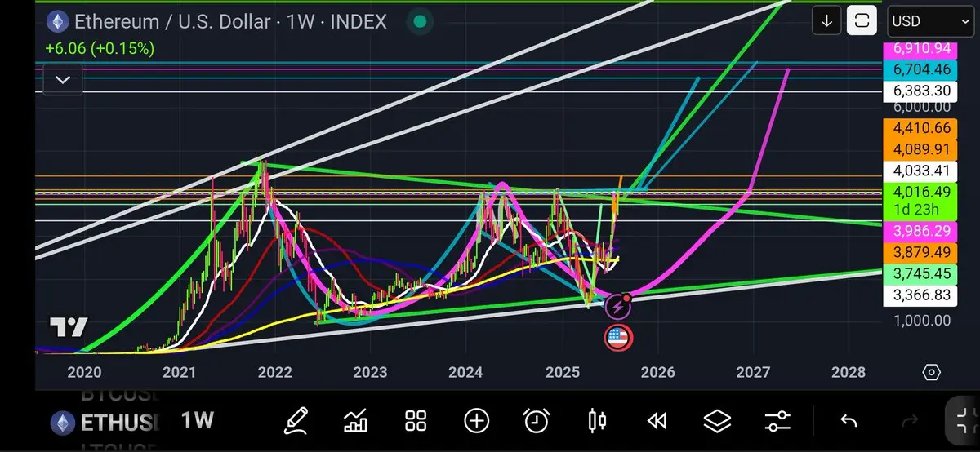Click the 2020 label on time axis
Image resolution: width=980 pixels, height=452 pixels.
click(x=84, y=372)
